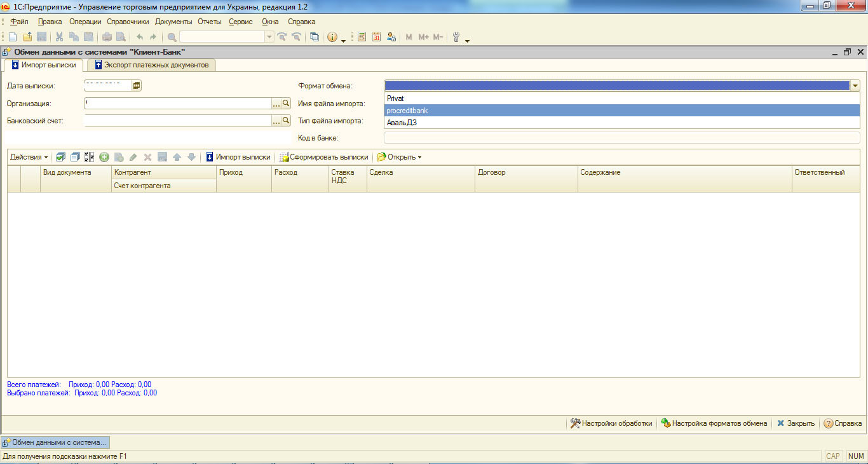Switch to Экспорт платежных документов tab
The width and height of the screenshot is (868, 464).
[151, 65]
